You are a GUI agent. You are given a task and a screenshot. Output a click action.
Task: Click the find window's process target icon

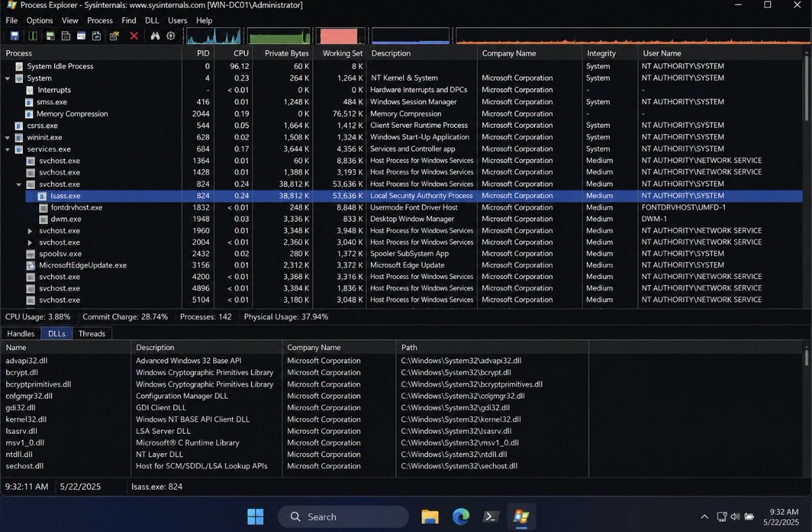171,36
